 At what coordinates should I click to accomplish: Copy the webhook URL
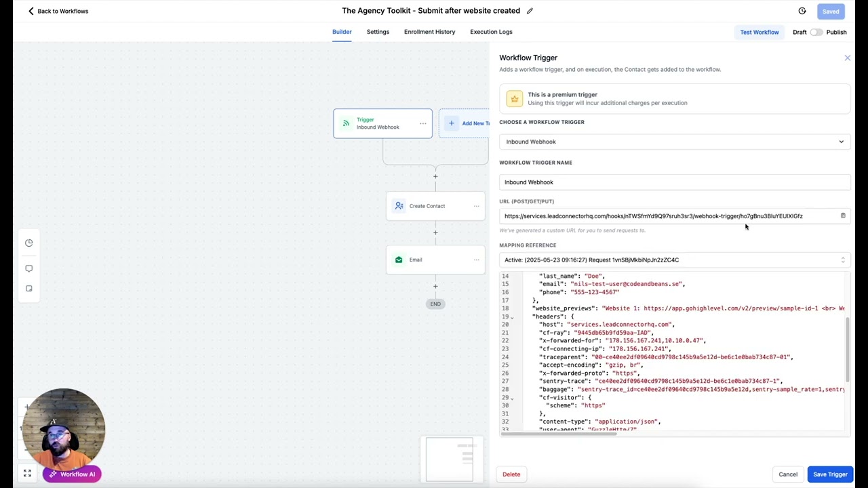[x=843, y=216]
